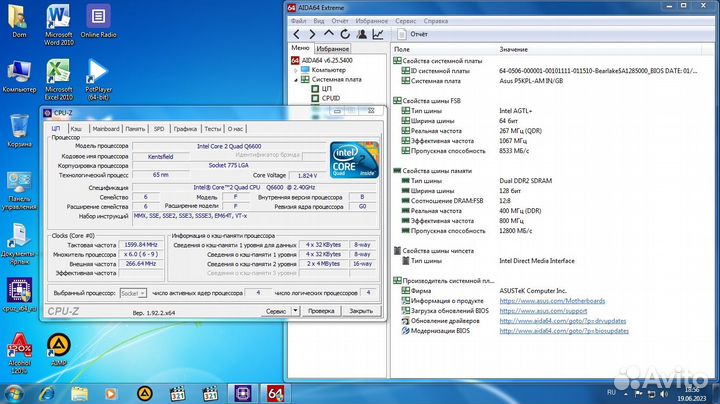Open Справка menu in AIDA64

pos(436,21)
